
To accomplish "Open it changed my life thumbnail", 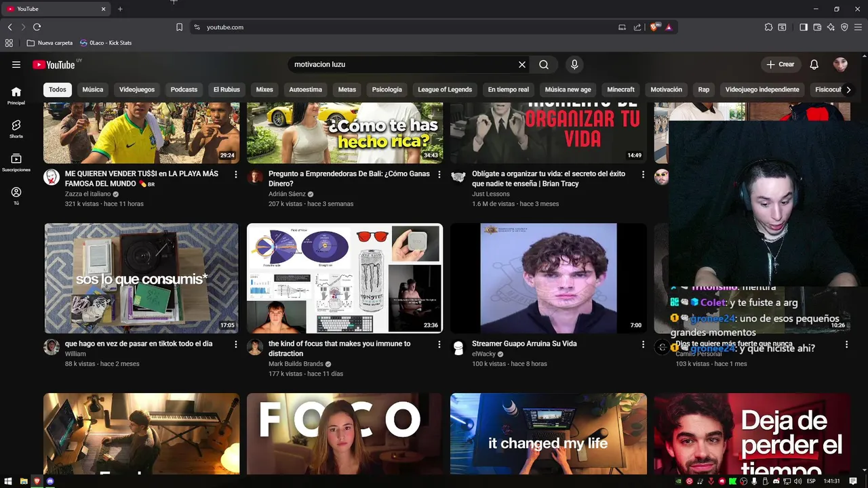I will click(x=549, y=434).
